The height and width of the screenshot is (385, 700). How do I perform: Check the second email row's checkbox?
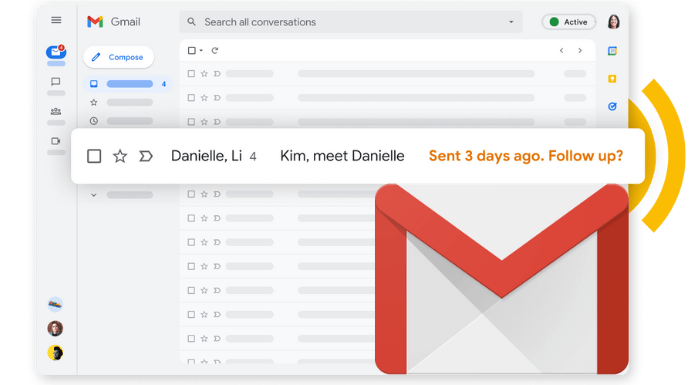[191, 98]
